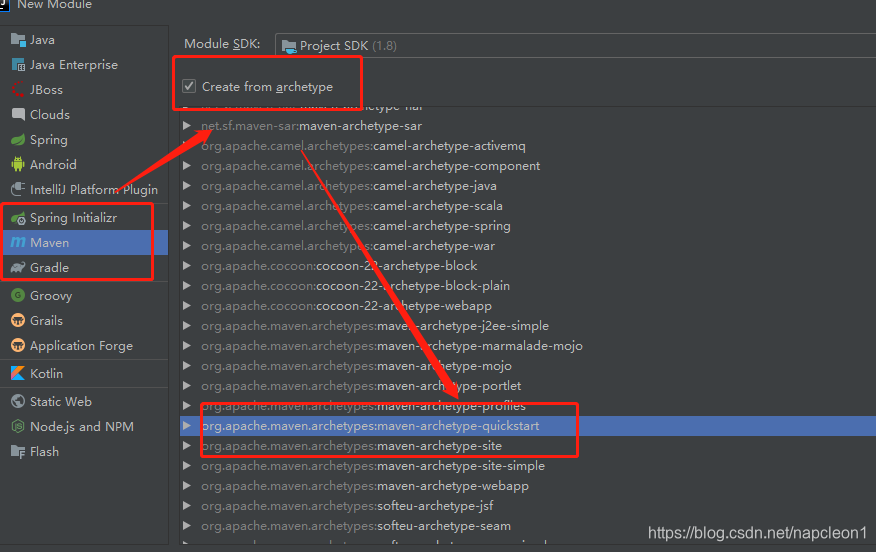Image resolution: width=876 pixels, height=552 pixels.
Task: Select the Android robot icon
Action: click(18, 164)
